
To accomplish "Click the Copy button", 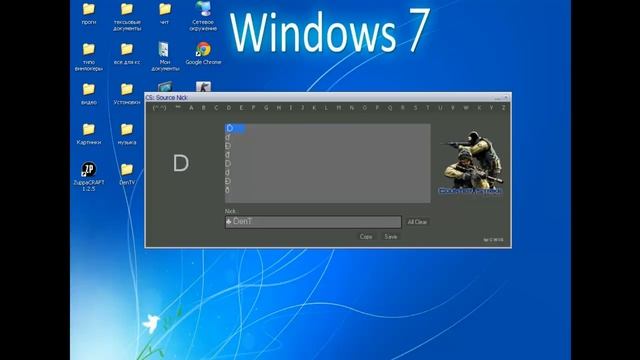I will [366, 237].
